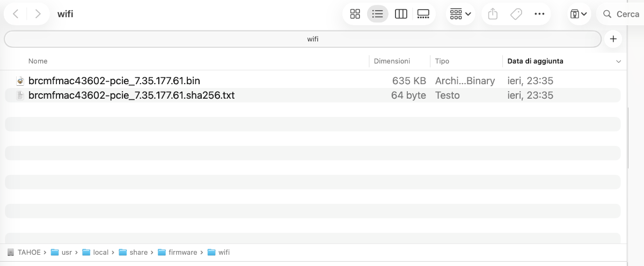Viewport: 644px width, 266px height.
Task: Open the drive options dropdown near search
Action: [x=578, y=14]
